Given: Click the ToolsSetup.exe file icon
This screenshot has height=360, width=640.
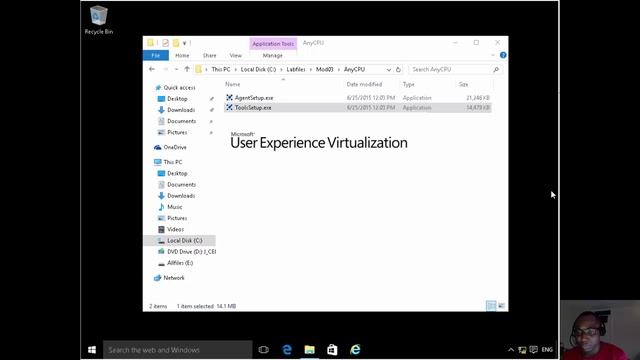Looking at the screenshot, I should (229, 108).
